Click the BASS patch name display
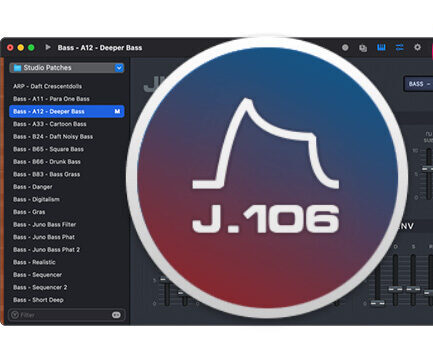Image resolution: width=433 pixels, height=363 pixels. coord(419,84)
